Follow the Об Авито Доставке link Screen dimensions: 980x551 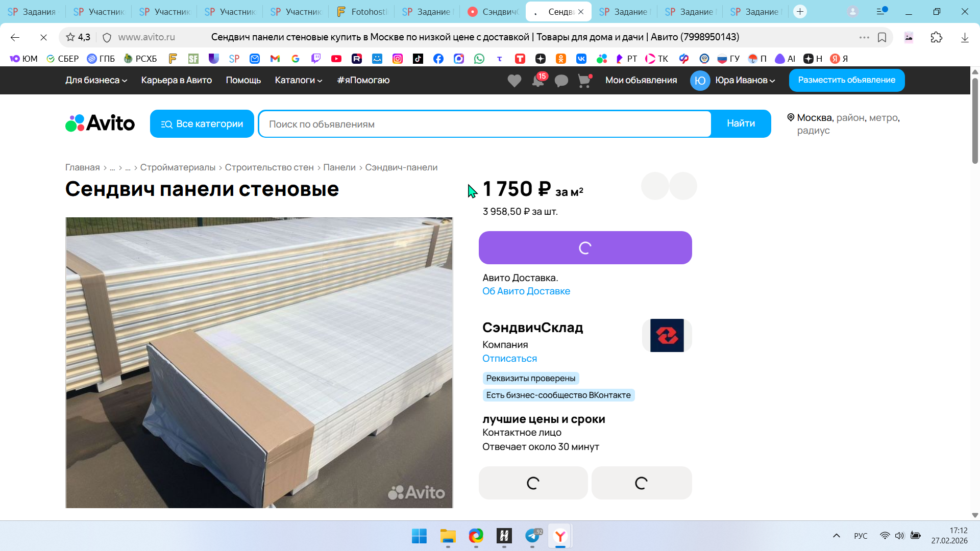pos(526,291)
